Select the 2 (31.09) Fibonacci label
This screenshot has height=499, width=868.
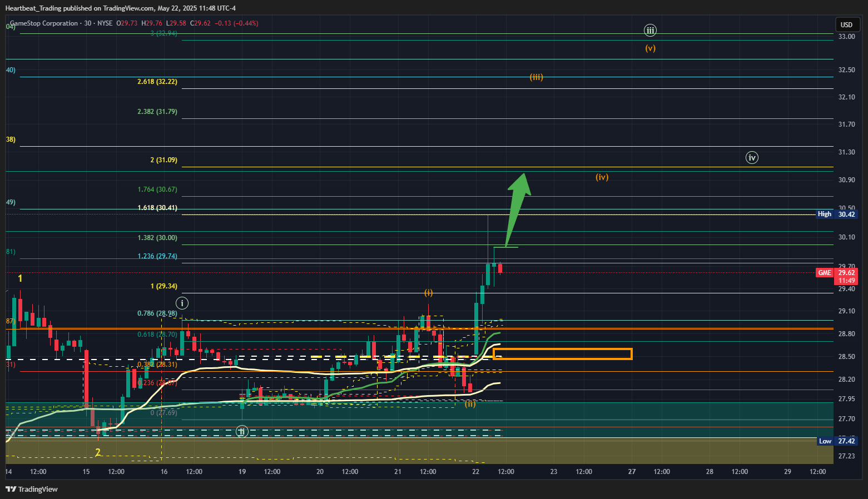(164, 160)
